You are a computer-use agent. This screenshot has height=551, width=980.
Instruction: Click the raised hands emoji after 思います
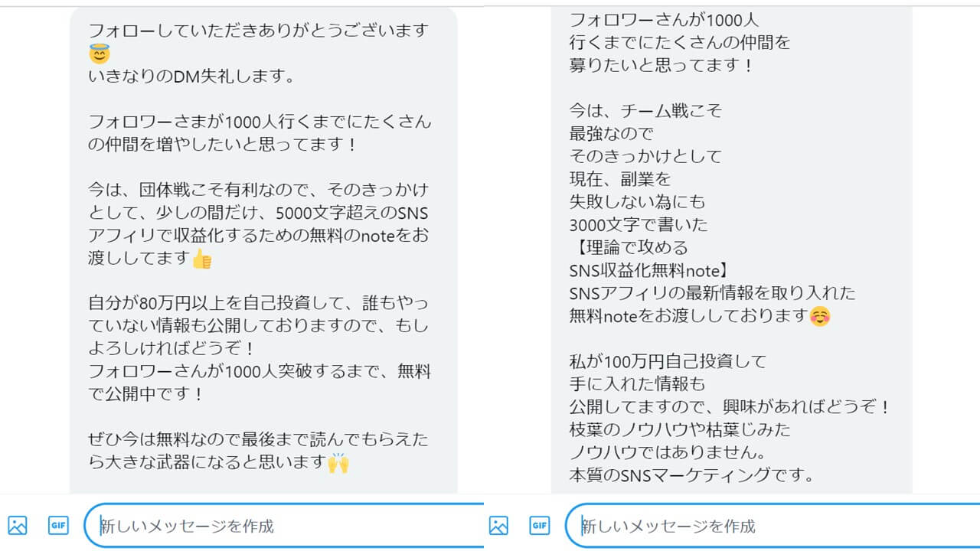(x=338, y=463)
